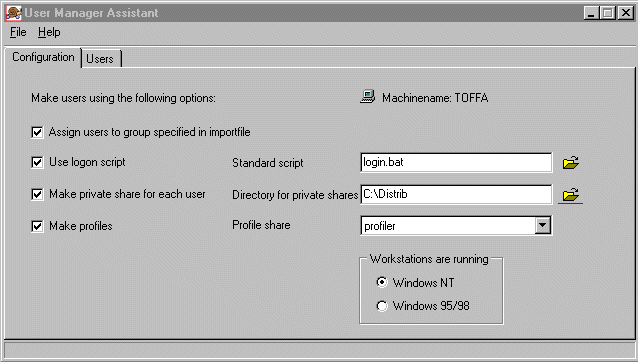Minimize the User Manager Assistant window
The image size is (638, 362).
(x=591, y=13)
